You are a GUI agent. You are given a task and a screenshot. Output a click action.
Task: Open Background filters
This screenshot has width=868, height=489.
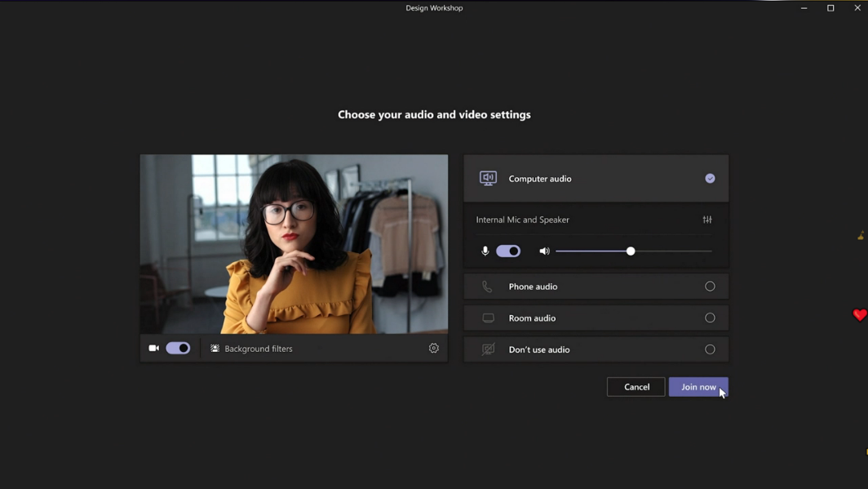tap(251, 349)
